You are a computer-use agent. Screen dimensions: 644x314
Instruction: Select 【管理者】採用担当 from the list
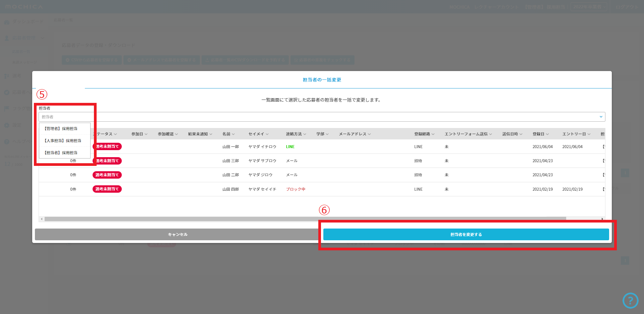(61, 129)
